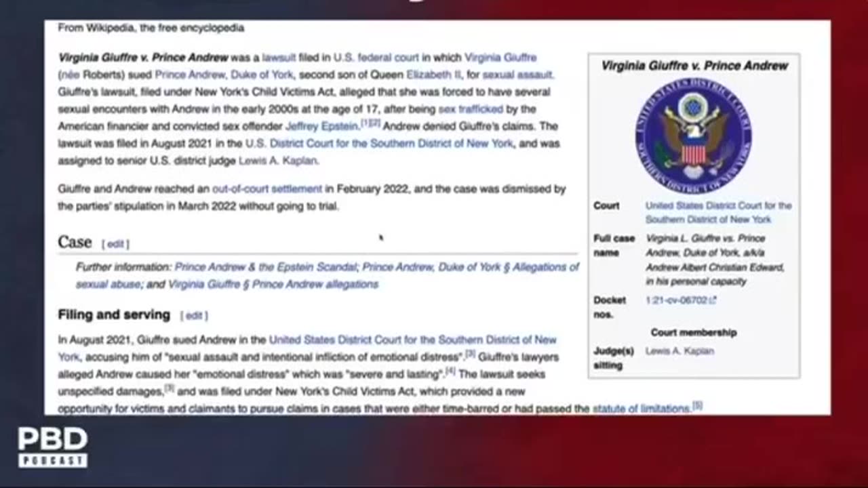
Task: Open the 'U.S. federal court' link
Action: coord(376,58)
